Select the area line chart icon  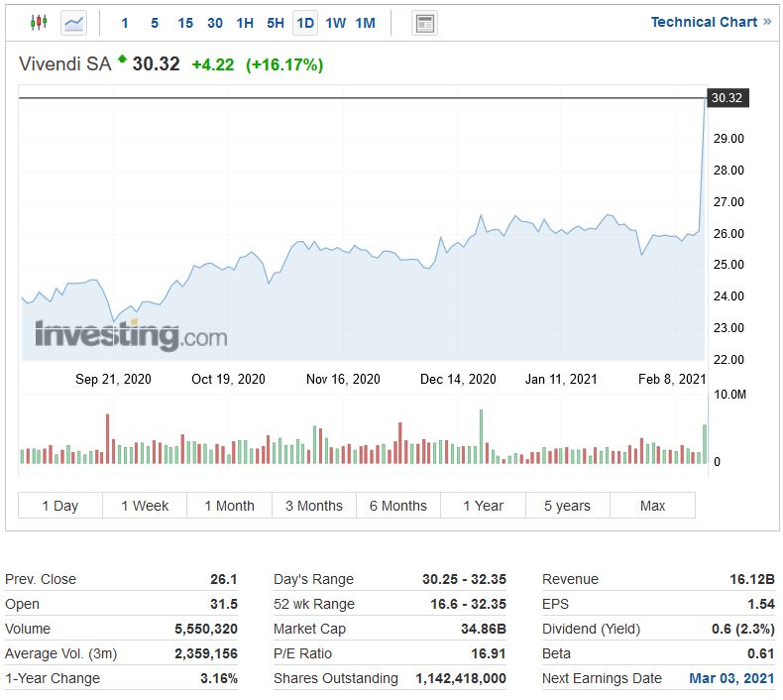coord(73,22)
